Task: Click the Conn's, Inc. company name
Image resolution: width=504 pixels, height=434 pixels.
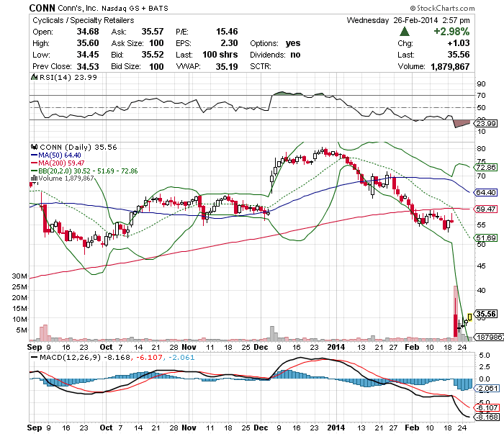Action: pos(78,8)
